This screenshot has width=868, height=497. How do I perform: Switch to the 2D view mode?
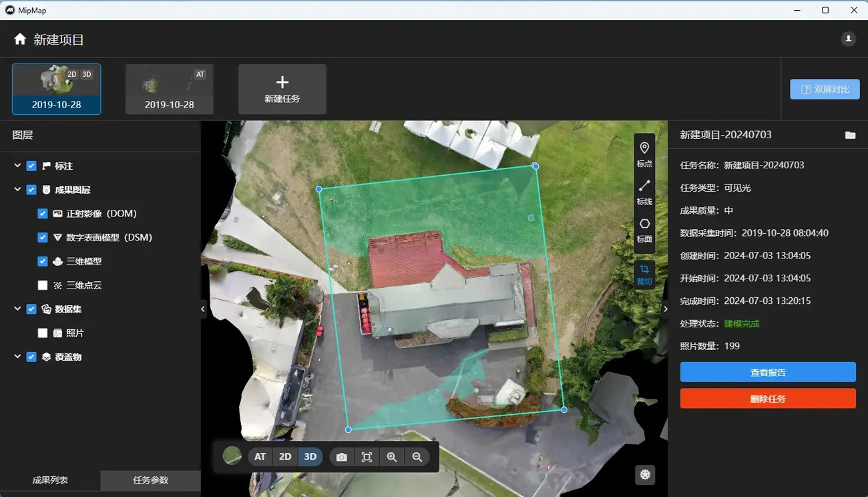pos(285,457)
